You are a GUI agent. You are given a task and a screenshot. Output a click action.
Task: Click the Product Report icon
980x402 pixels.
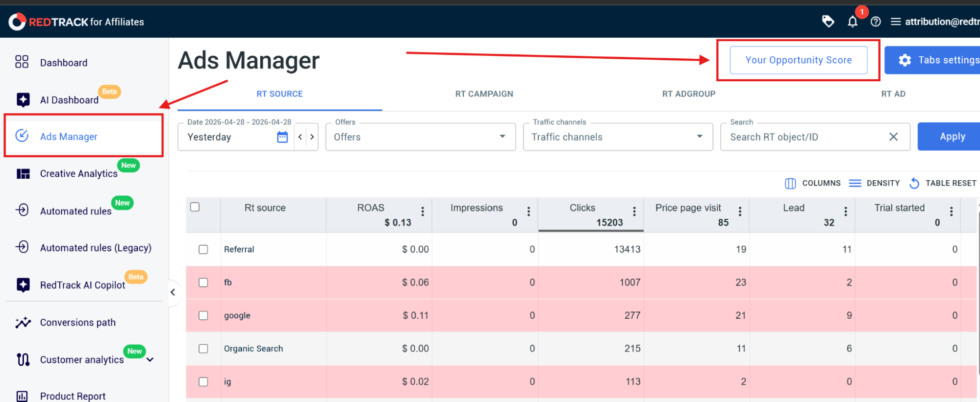tap(22, 396)
